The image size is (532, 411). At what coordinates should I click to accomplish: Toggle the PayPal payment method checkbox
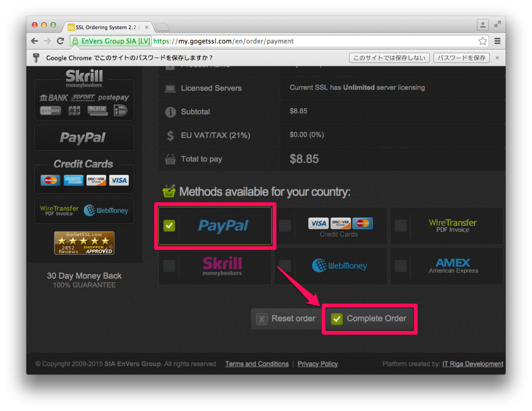point(169,226)
